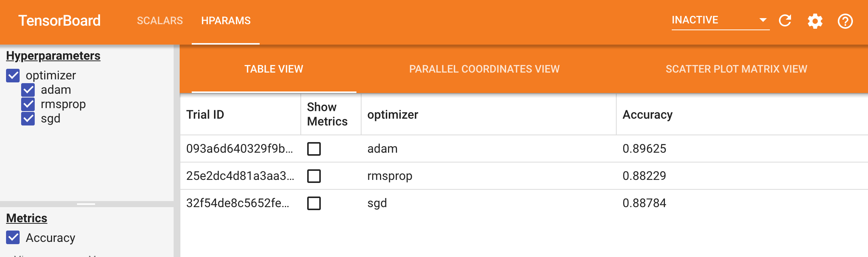
Task: Toggle the adam checkbox
Action: (28, 90)
